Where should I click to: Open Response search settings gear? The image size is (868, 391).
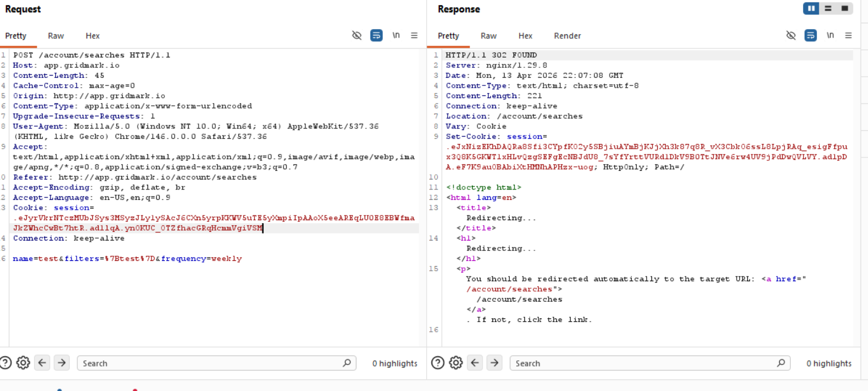tap(456, 363)
